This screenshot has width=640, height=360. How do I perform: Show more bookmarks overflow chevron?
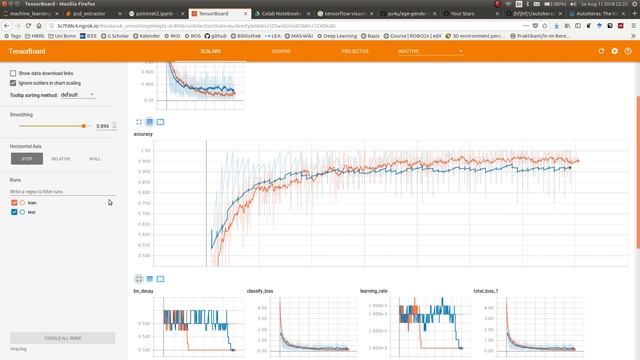pyautogui.click(x=633, y=36)
